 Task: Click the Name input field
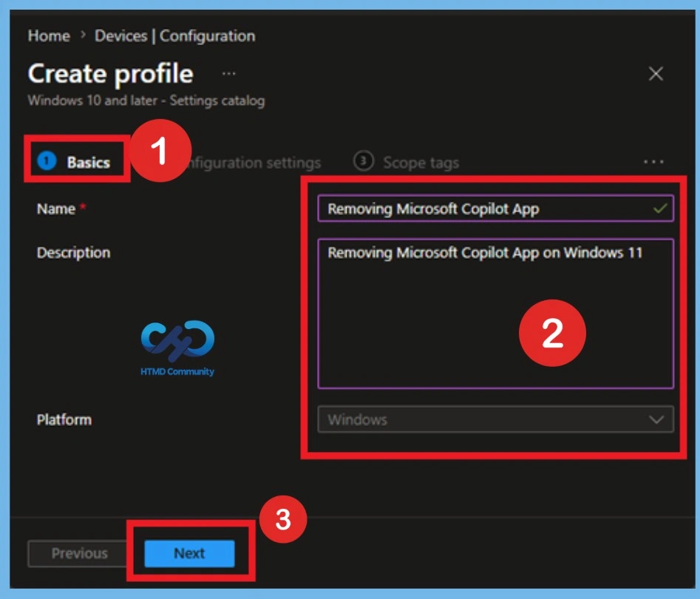tap(495, 208)
